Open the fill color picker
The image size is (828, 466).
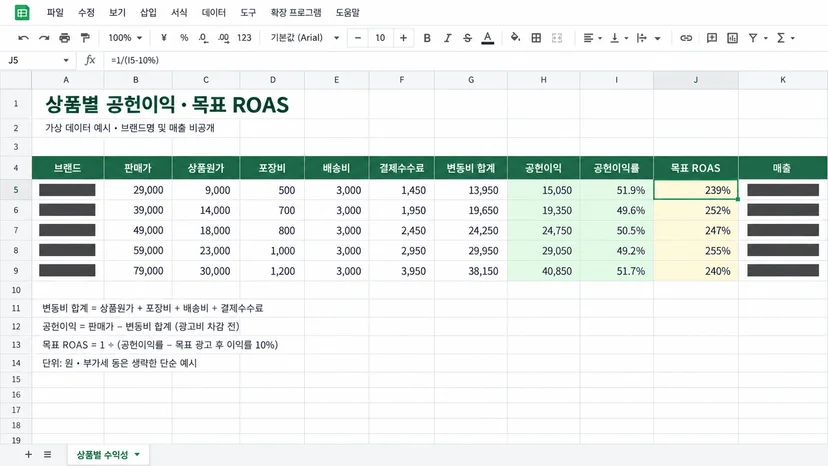pyautogui.click(x=515, y=38)
